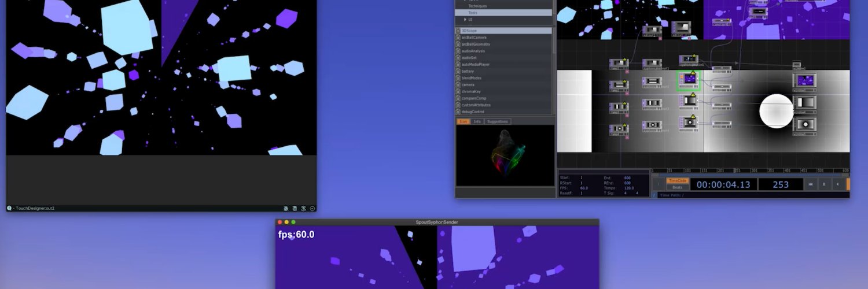Screen dimensions: 868x289
Task: Select audioSet in the palette list
Action: click(503, 58)
